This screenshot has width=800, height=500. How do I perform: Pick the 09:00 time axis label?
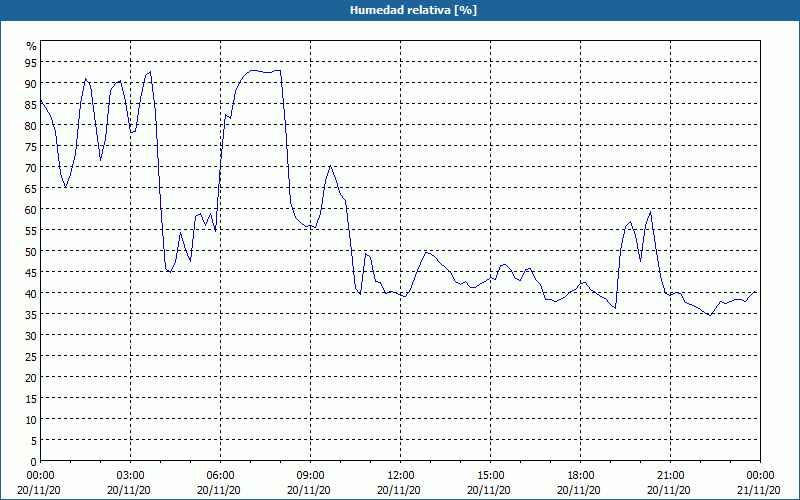(310, 476)
